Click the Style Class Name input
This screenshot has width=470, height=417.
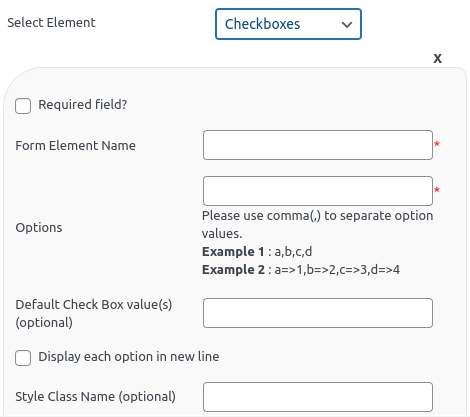click(x=318, y=397)
